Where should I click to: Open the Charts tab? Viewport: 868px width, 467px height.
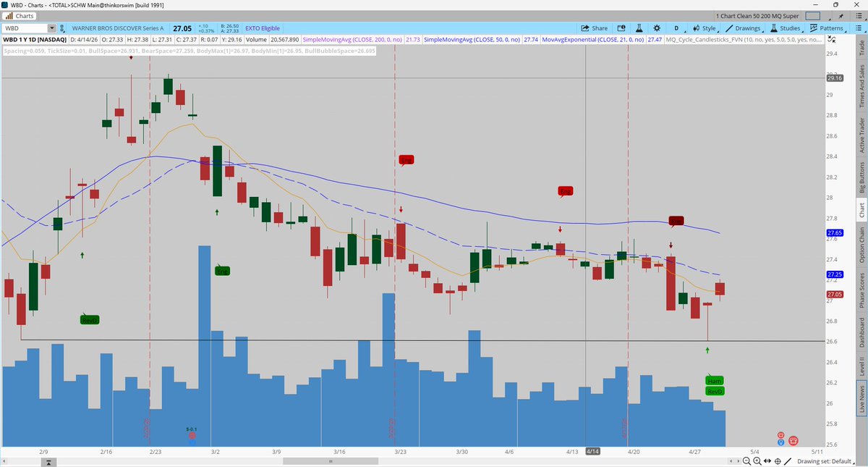pyautogui.click(x=20, y=15)
